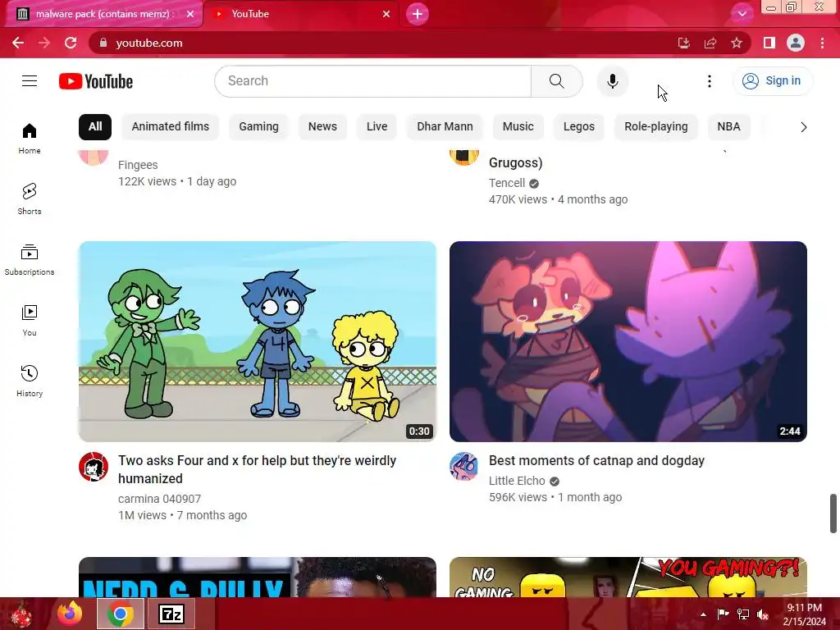Open Action Center flag tray icon

click(723, 614)
